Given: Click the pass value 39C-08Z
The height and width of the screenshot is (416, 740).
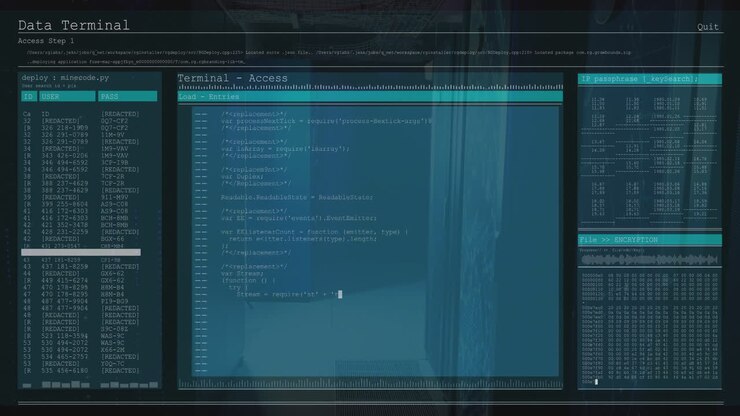Looking at the screenshot, I should [x=114, y=329].
